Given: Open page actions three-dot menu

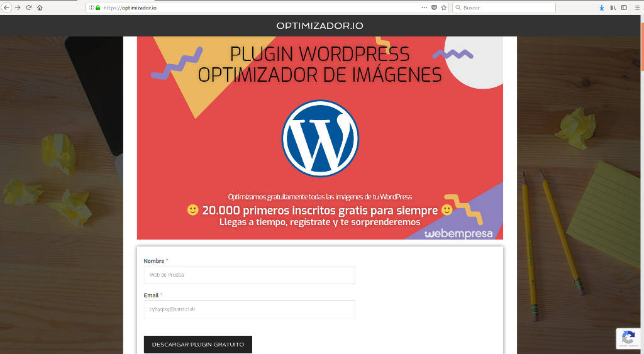Looking at the screenshot, I should tap(425, 8).
